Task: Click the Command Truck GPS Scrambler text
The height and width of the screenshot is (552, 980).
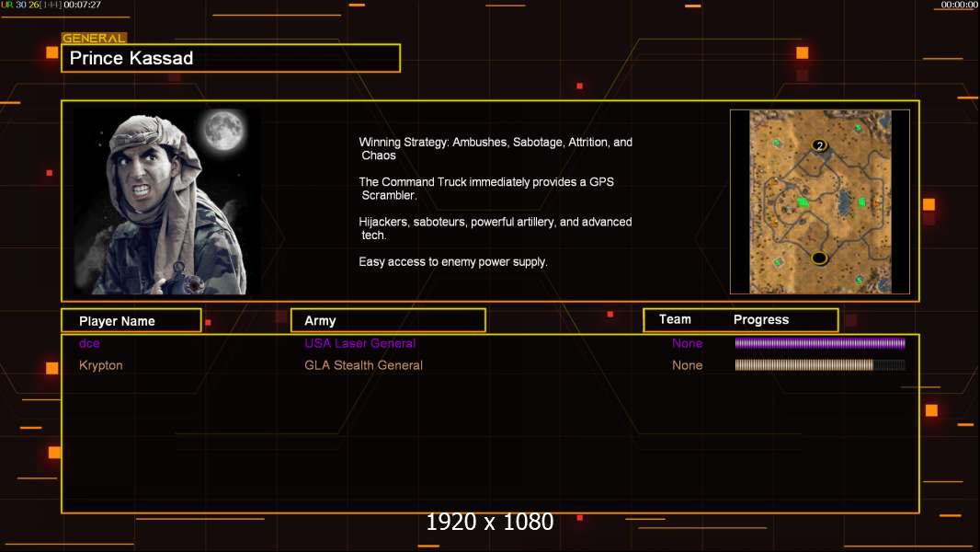Action: click(486, 189)
